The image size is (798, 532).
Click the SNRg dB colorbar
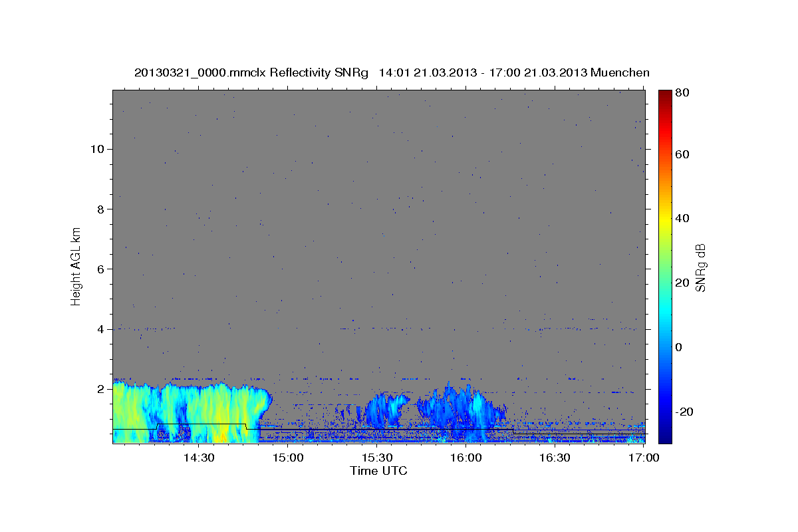click(665, 267)
